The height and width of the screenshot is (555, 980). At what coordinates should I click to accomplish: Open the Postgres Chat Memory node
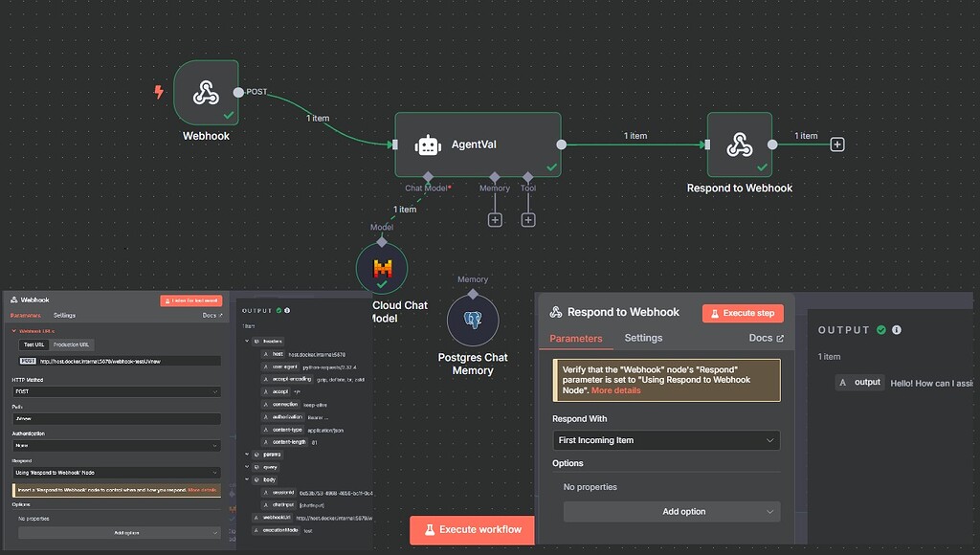pos(472,321)
